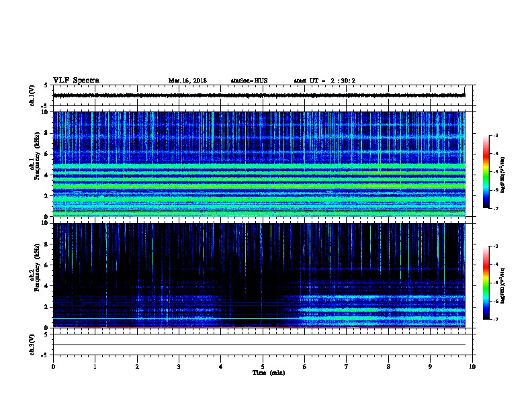This screenshot has width=532, height=411.
Task: Click the "ch.1(V)" axis label
Action: point(32,95)
